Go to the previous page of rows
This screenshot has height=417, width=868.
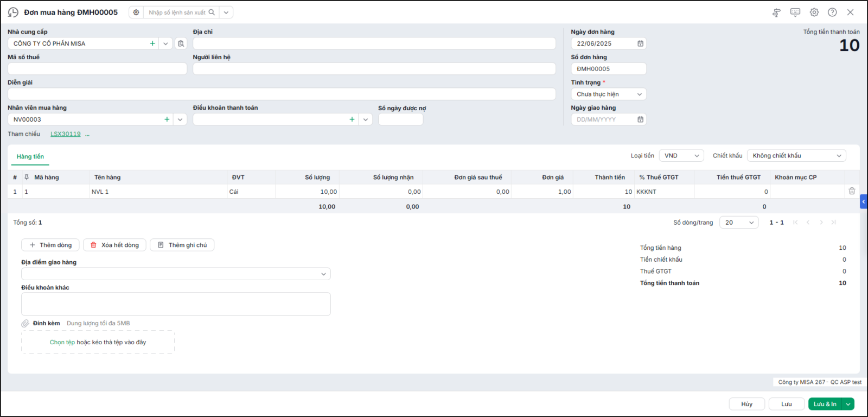click(x=808, y=223)
